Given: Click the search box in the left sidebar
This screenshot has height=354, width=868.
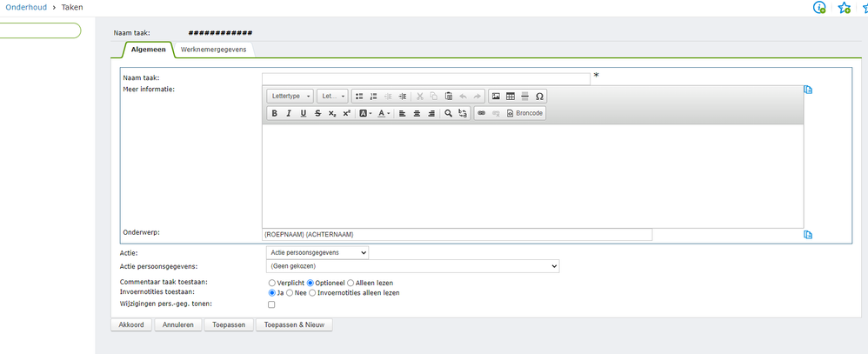Looking at the screenshot, I should tap(40, 30).
